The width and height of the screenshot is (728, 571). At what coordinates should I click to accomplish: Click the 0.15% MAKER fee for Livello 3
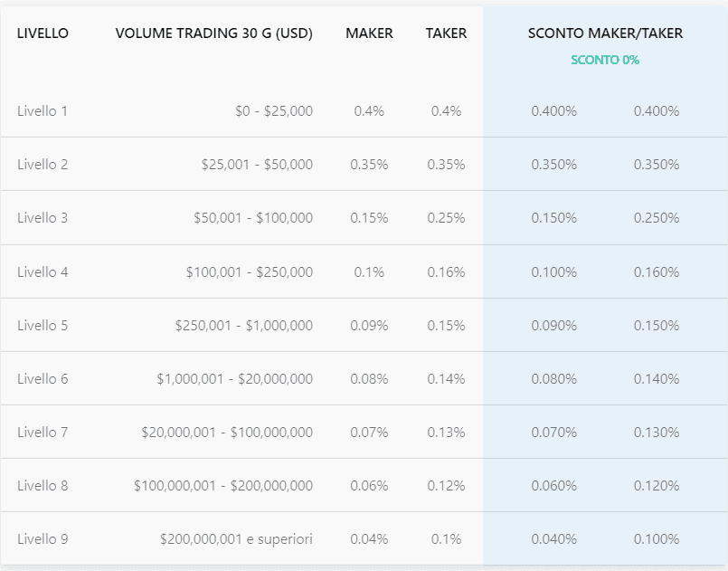369,218
